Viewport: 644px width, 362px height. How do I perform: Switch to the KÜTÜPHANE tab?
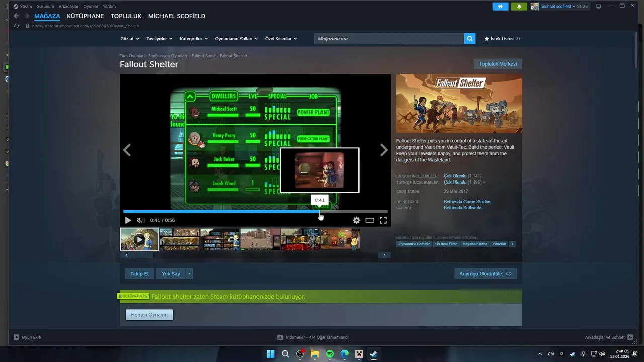pyautogui.click(x=85, y=16)
